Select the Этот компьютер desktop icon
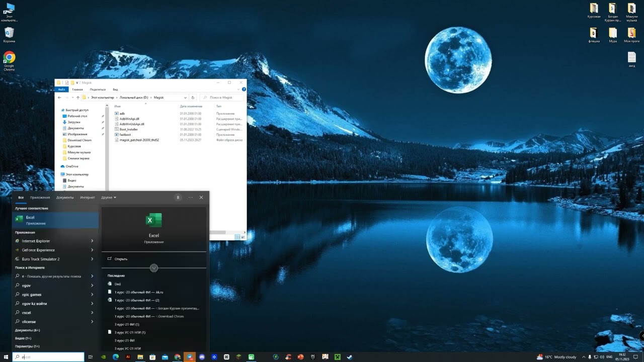This screenshot has width=644, height=362. [9, 12]
